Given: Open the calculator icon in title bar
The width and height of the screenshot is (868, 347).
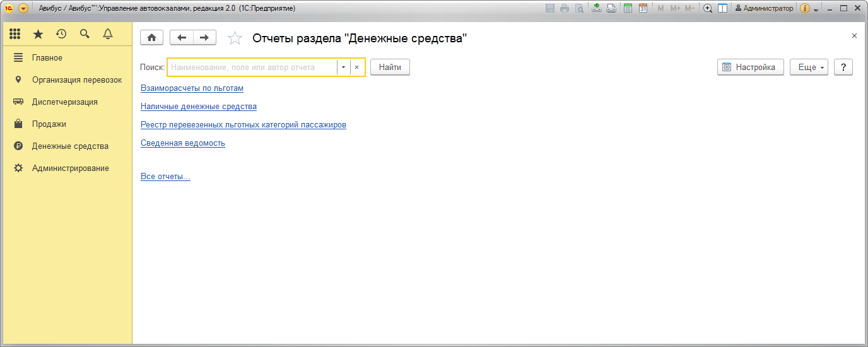Looking at the screenshot, I should tap(628, 8).
